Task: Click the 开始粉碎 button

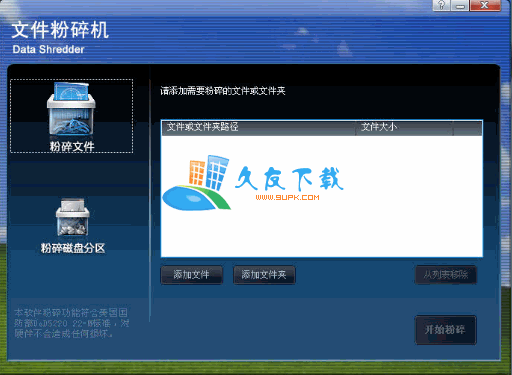Action: 445,330
